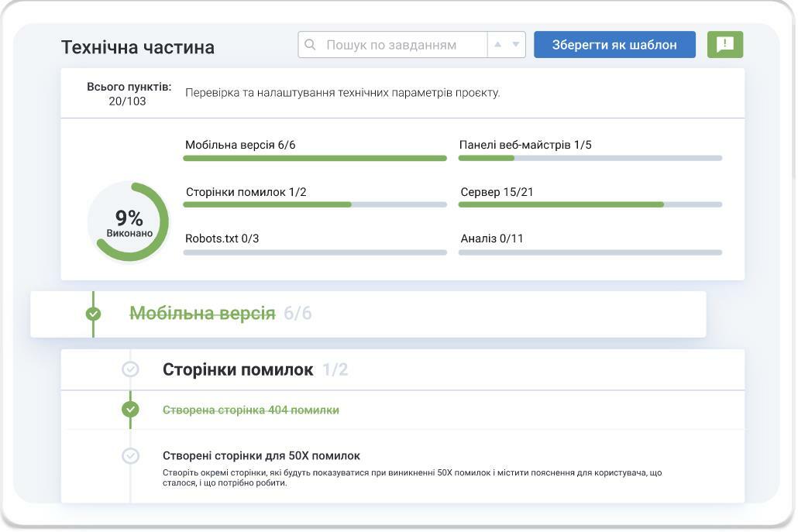This screenshot has height=532, width=798.
Task: Select the Аналіз 0/11 category
Action: coord(492,239)
